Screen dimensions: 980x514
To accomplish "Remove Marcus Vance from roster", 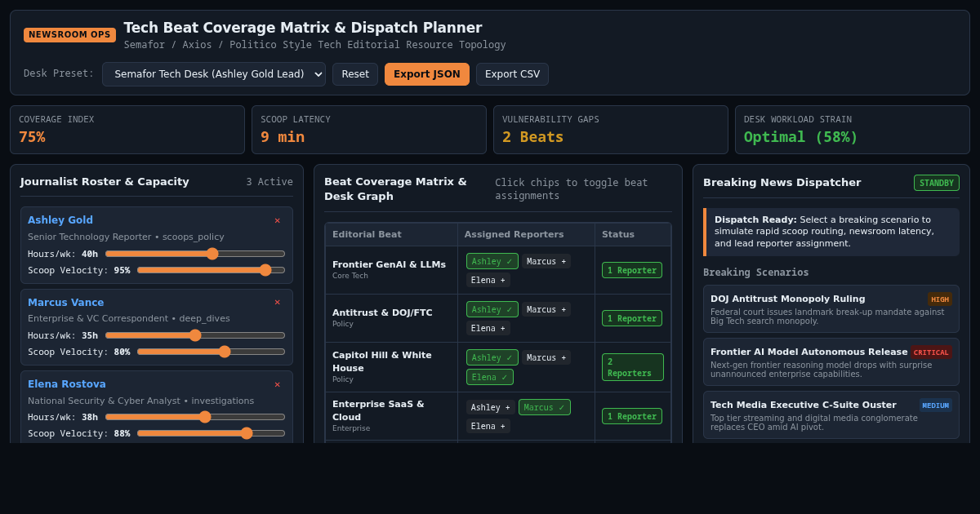I will tap(277, 302).
